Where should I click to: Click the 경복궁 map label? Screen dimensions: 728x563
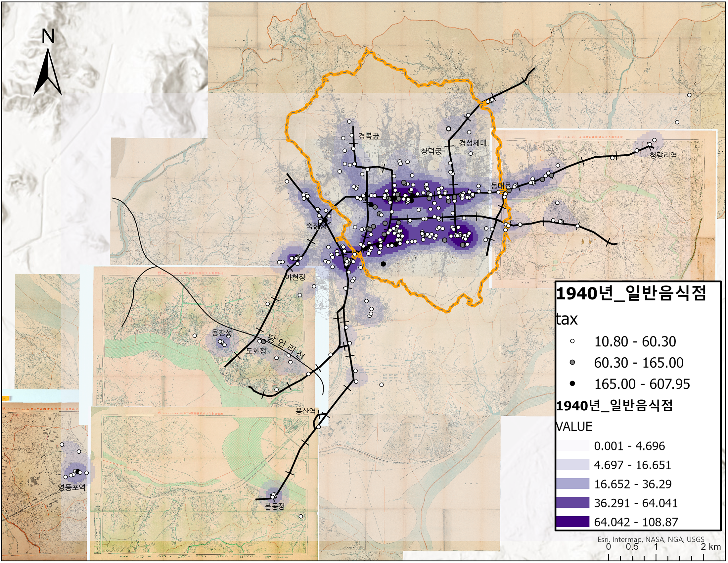(368, 136)
